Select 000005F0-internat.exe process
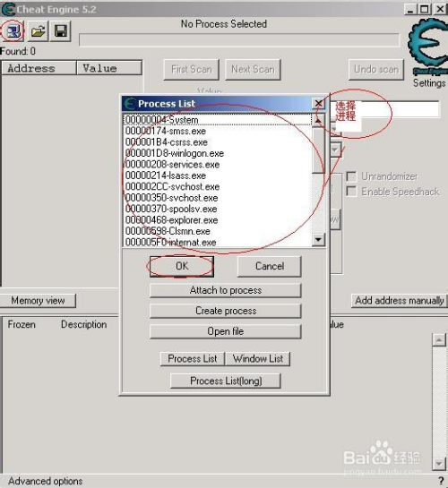The width and height of the screenshot is (448, 488). [218, 242]
